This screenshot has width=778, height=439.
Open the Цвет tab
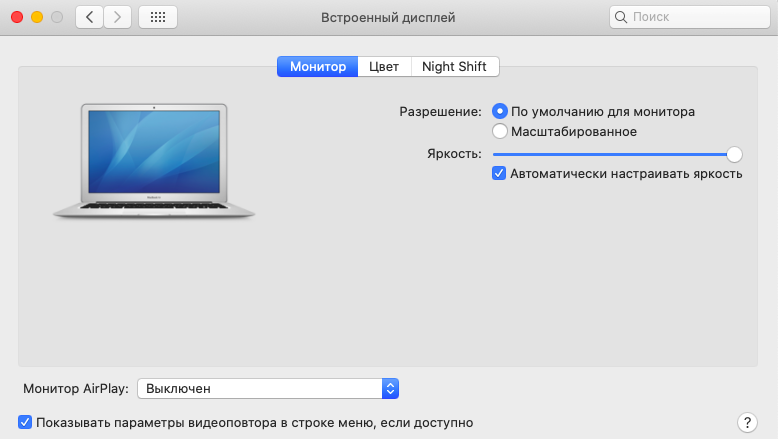click(x=384, y=66)
